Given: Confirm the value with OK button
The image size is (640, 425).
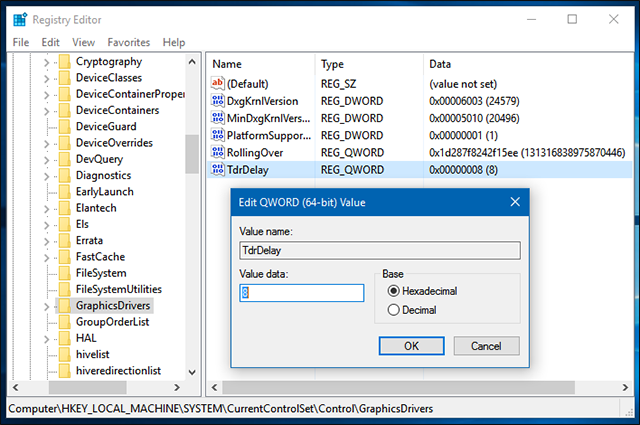Looking at the screenshot, I should pos(411,346).
